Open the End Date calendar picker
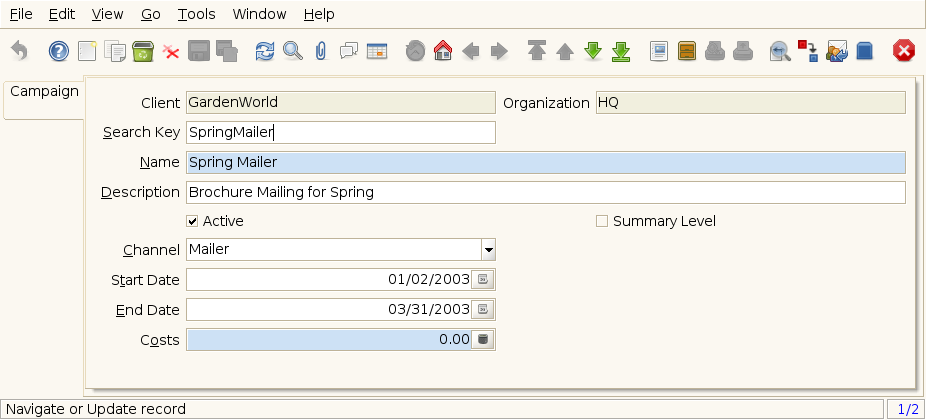The height and width of the screenshot is (420, 926). 484,310
